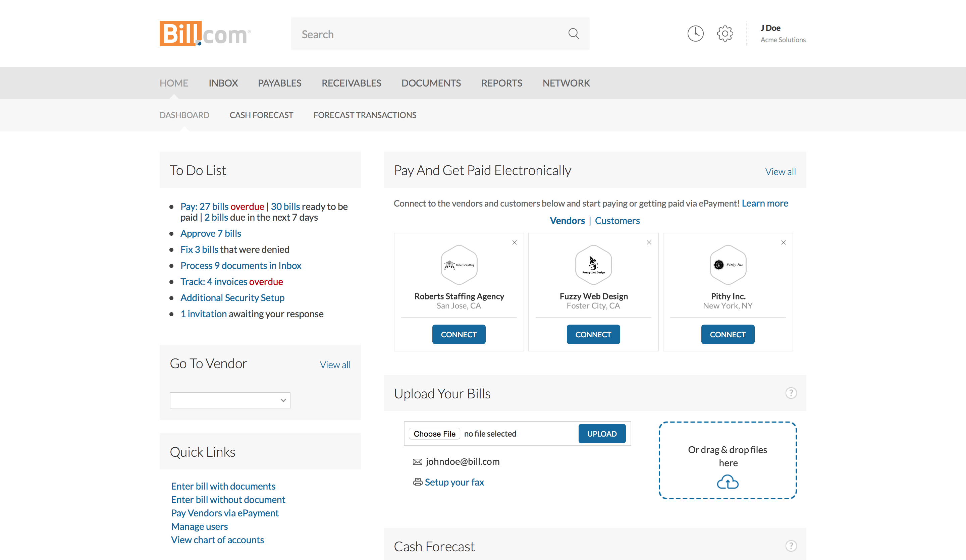Navigate to RECEIVABLES
Image resolution: width=966 pixels, height=560 pixels.
(x=351, y=83)
